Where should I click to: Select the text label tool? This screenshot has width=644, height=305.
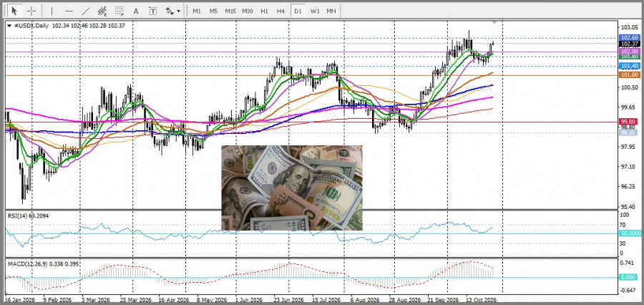[x=153, y=11]
